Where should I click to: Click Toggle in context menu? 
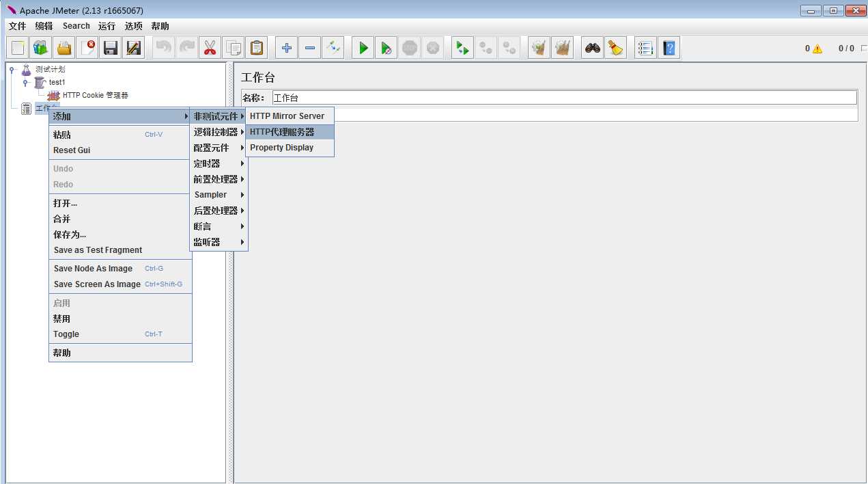(x=120, y=334)
